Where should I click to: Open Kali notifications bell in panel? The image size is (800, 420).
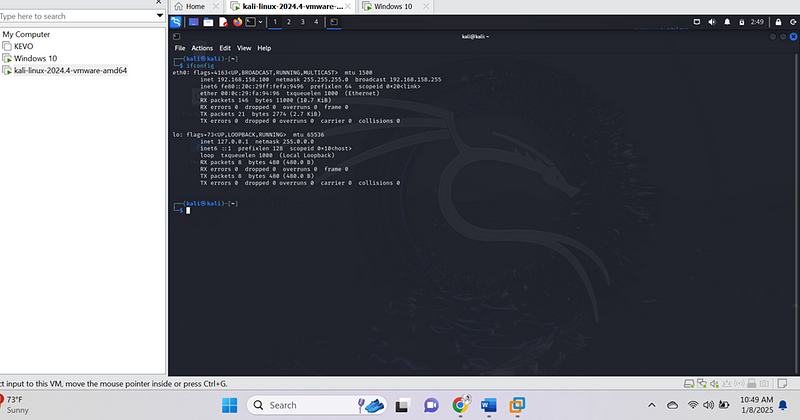727,22
